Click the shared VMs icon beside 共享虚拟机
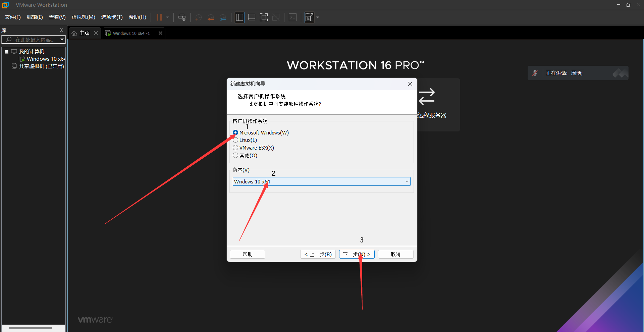644x332 pixels. 14,66
